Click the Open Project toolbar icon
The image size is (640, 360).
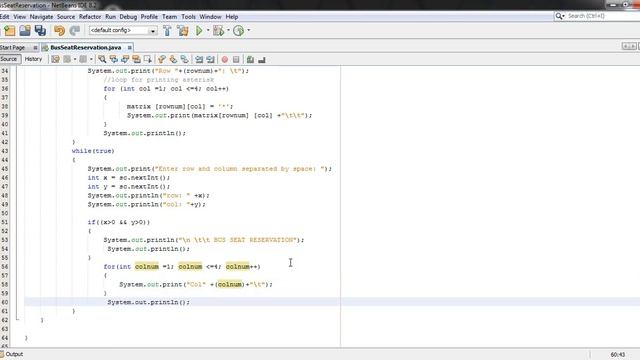pos(24,31)
